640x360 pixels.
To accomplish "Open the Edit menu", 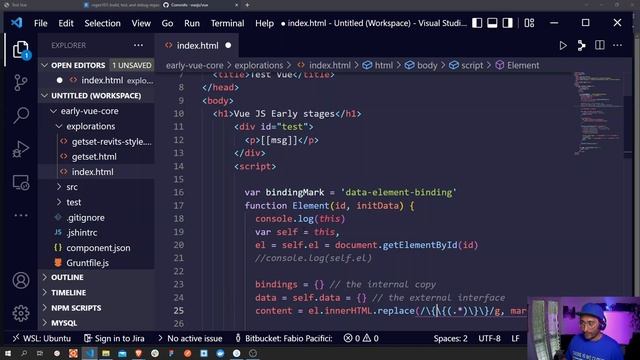I will (66, 23).
